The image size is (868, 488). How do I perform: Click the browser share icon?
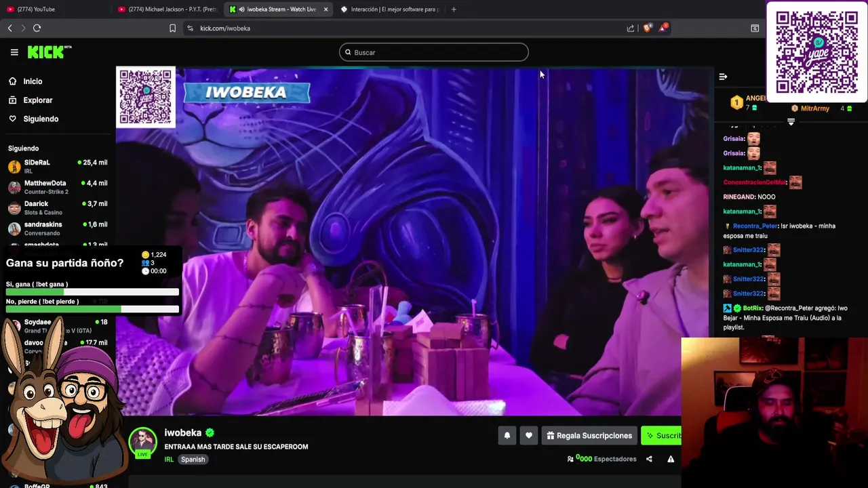pos(631,28)
